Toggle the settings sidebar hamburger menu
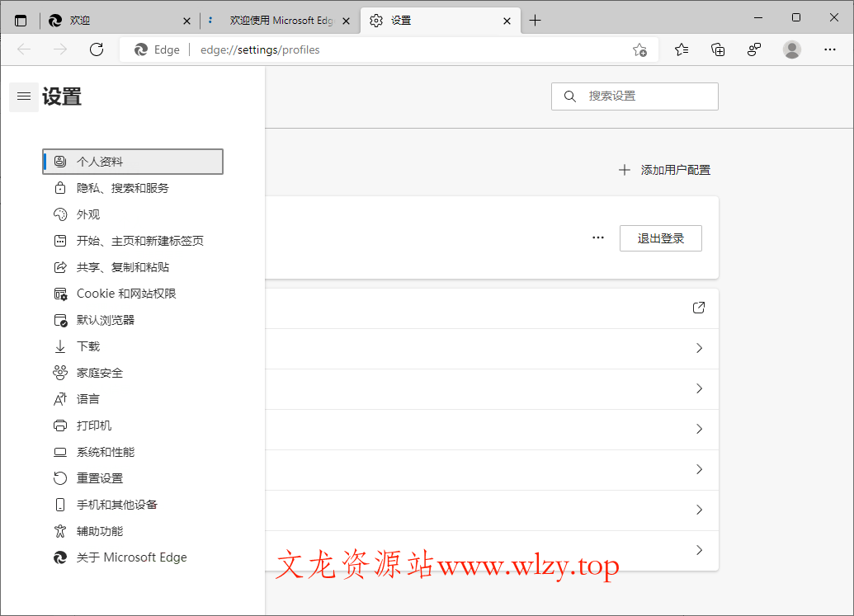Image resolution: width=854 pixels, height=616 pixels. click(23, 96)
